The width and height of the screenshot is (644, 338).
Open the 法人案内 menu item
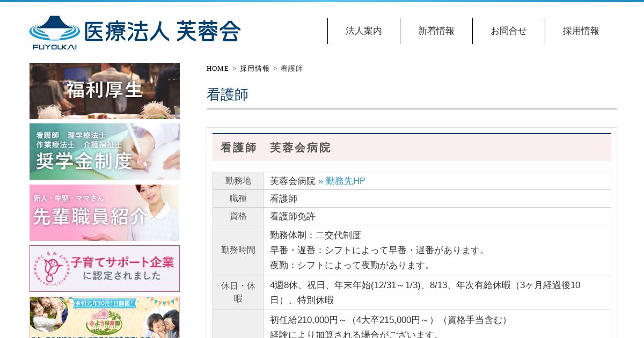364,31
